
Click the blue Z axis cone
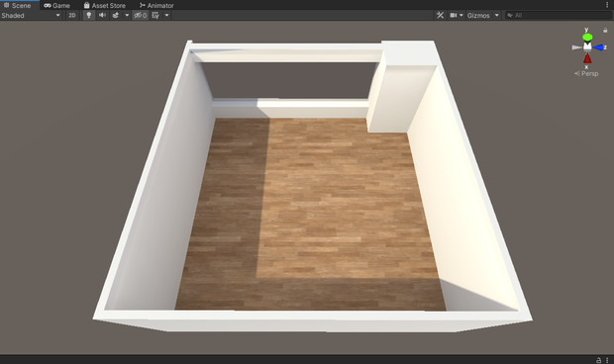pyautogui.click(x=598, y=47)
